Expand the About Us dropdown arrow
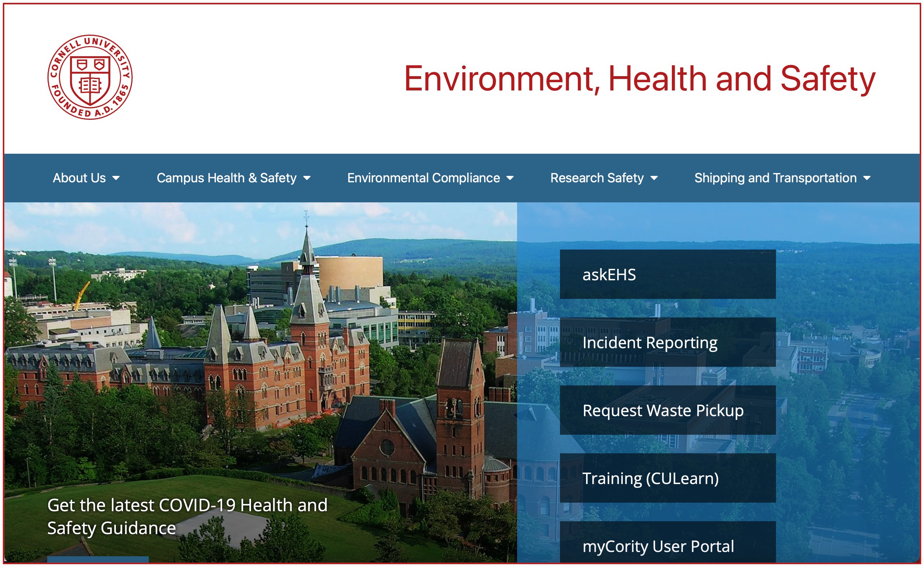The image size is (924, 567). (x=116, y=178)
